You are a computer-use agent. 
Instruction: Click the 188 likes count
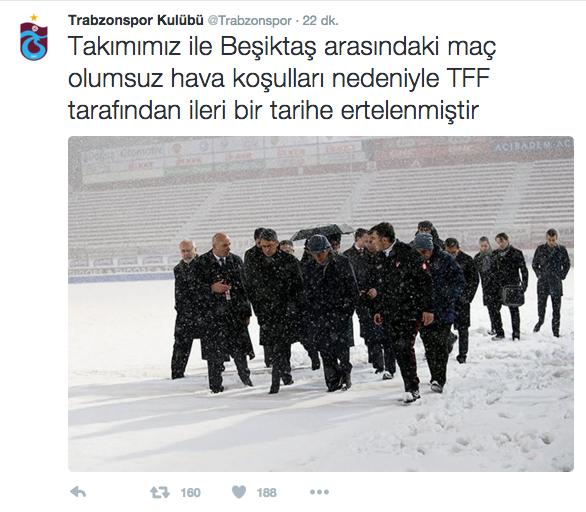click(x=266, y=493)
